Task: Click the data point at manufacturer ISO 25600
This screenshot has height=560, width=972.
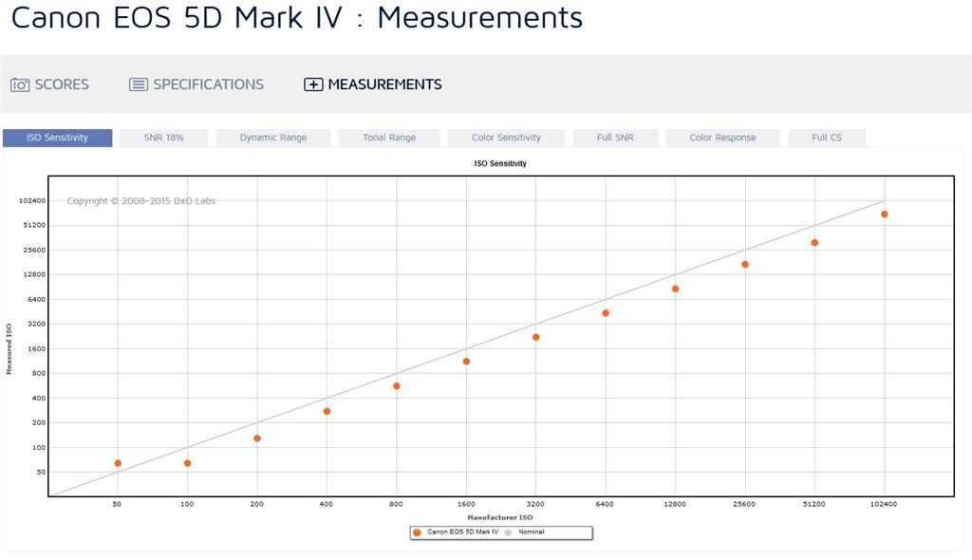Action: tap(745, 264)
